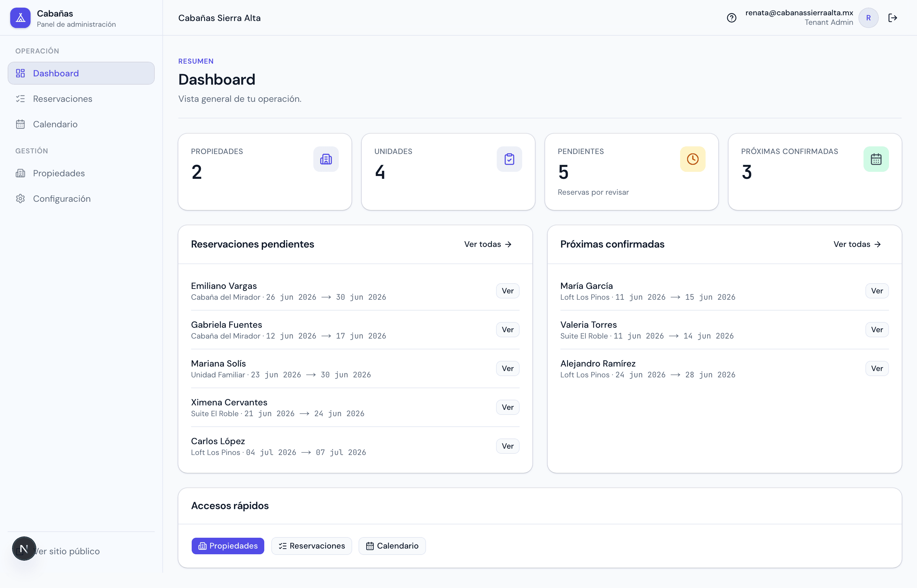This screenshot has width=917, height=588.
Task: Open Configuración in the sidebar
Action: (81, 199)
